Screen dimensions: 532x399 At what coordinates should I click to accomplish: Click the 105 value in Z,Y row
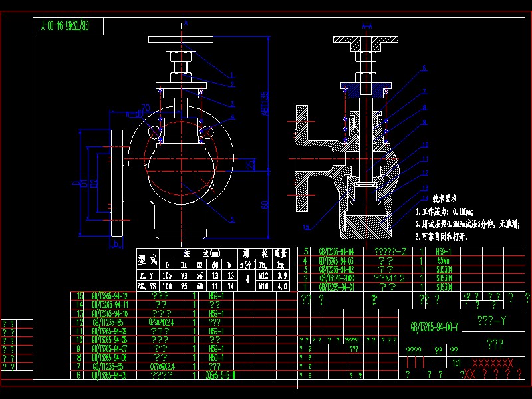168,275
